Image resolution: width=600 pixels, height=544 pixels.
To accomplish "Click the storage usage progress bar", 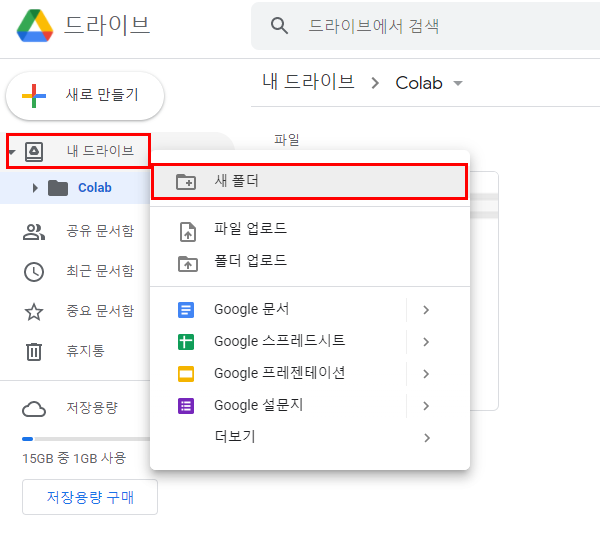I will click(x=86, y=439).
